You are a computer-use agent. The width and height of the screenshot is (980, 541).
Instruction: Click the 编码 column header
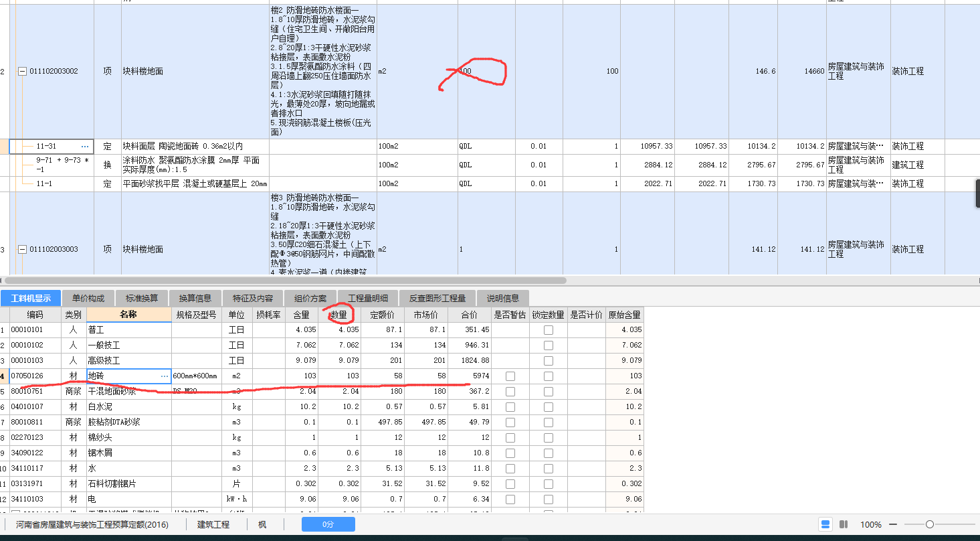pyautogui.click(x=35, y=314)
